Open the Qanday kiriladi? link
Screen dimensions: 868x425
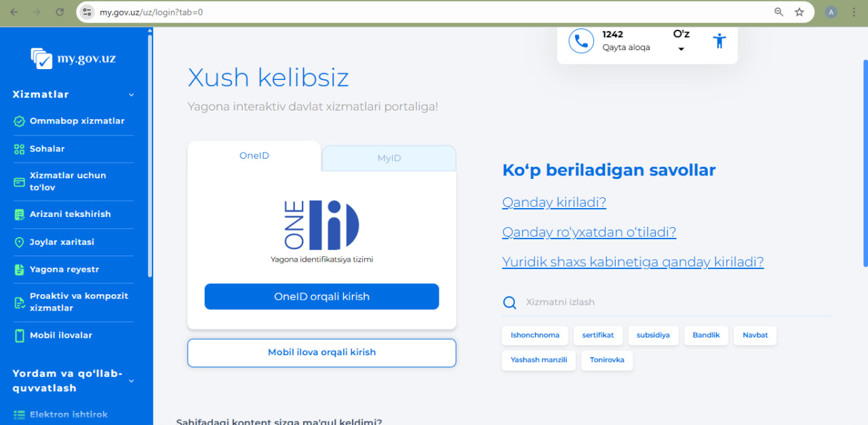point(553,202)
